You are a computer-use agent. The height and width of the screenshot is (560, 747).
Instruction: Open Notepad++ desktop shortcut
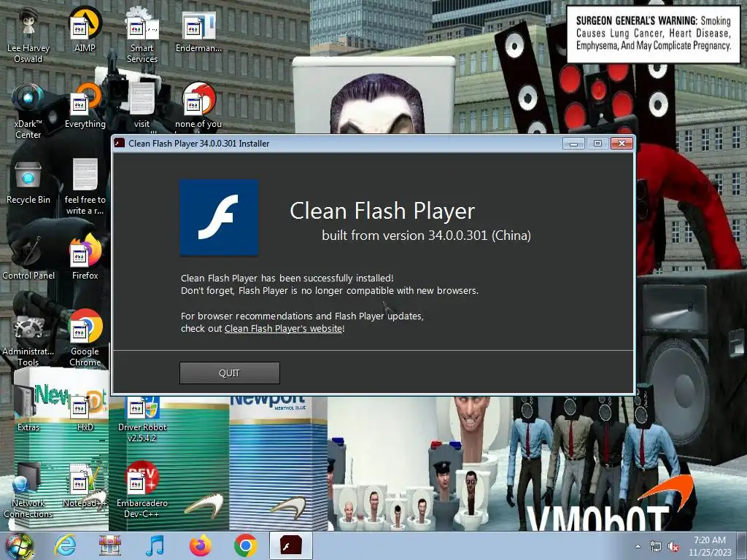point(85,486)
